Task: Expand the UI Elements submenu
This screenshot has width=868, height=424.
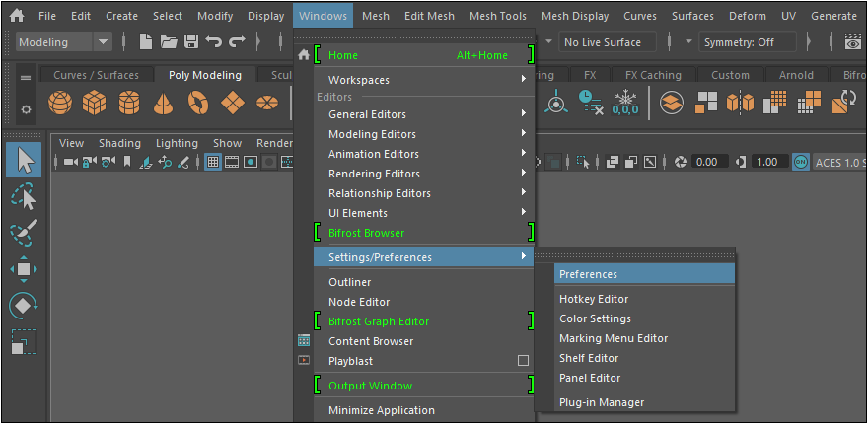Action: [424, 213]
